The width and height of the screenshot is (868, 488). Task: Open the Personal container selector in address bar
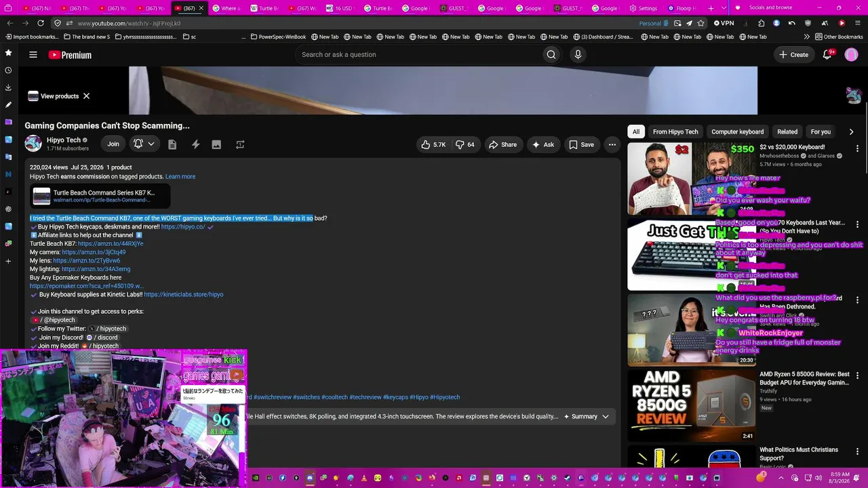[x=654, y=23]
